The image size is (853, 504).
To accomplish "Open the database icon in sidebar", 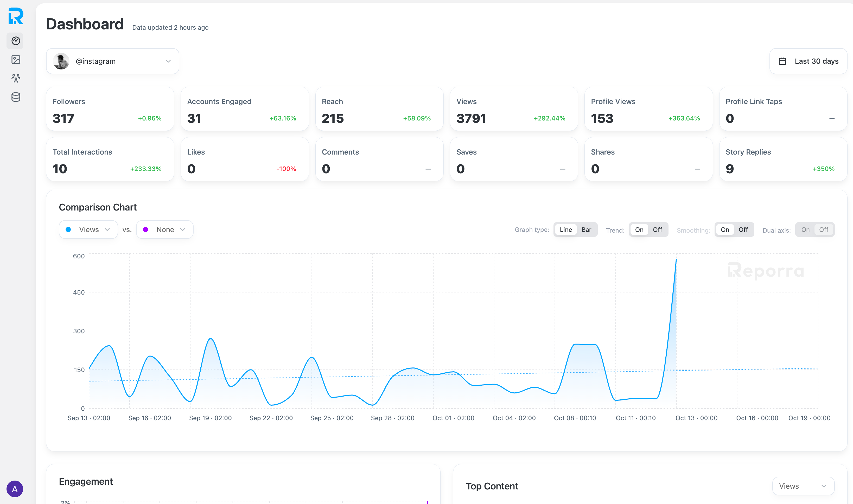I will coord(16,97).
